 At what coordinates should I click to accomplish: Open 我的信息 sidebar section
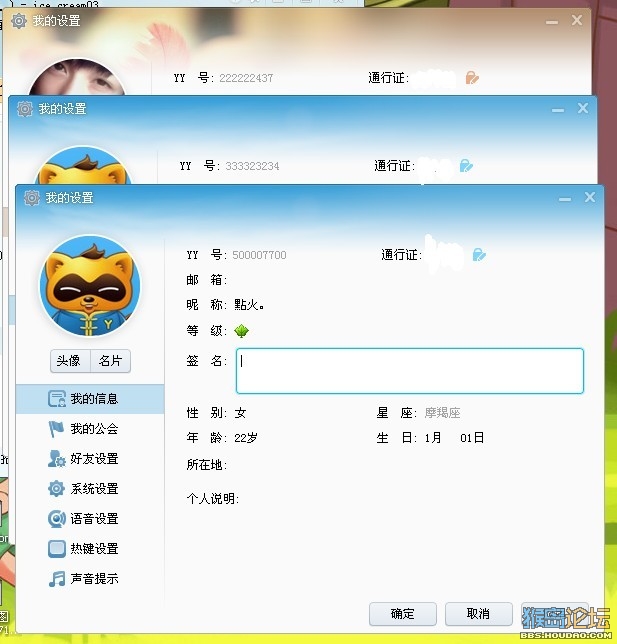(x=90, y=398)
